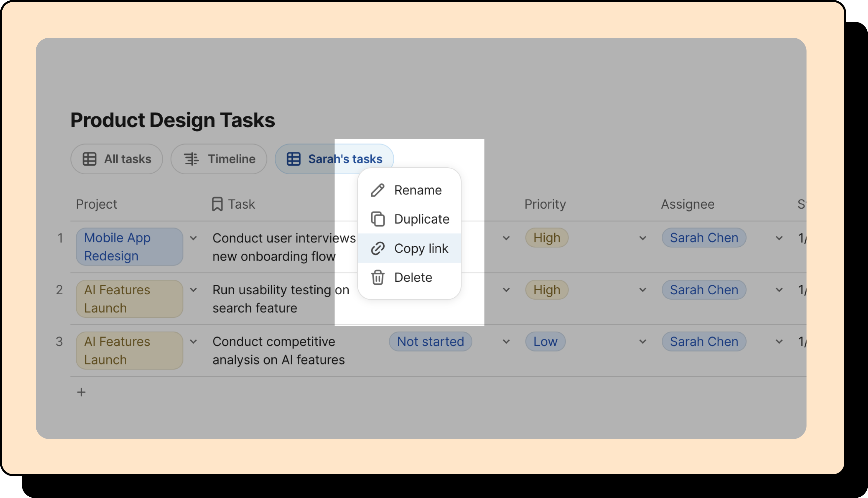Open the competitive analysis task cell
The image size is (868, 498).
point(278,351)
